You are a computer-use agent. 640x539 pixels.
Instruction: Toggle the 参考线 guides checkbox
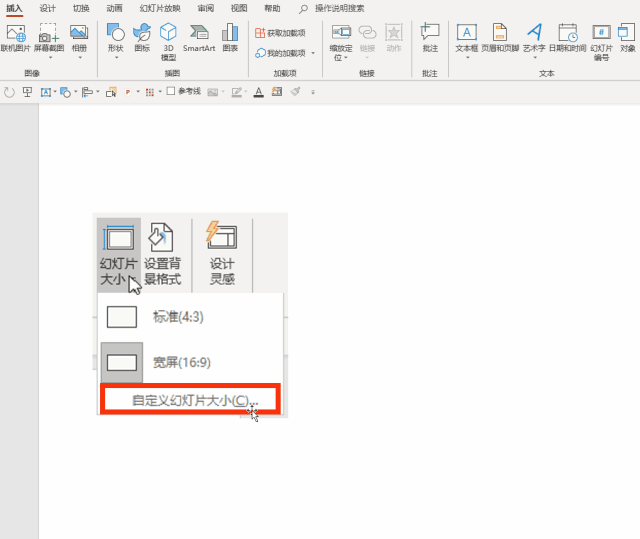[x=171, y=91]
